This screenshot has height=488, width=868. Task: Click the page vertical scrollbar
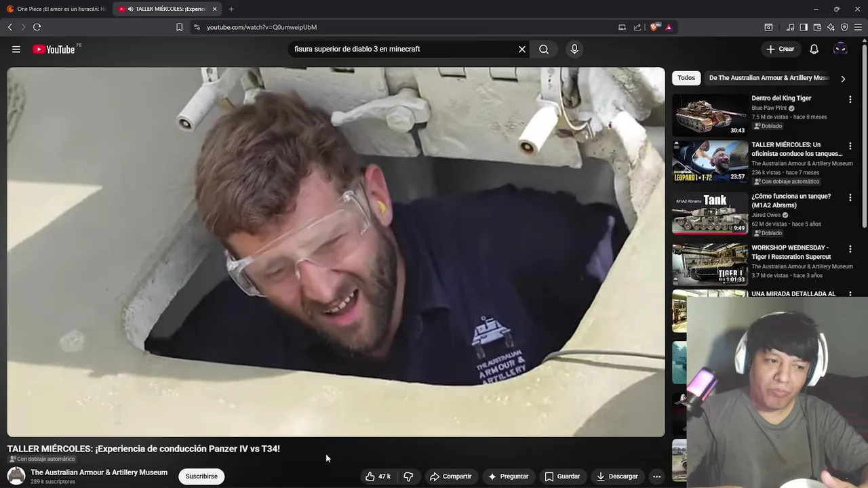point(864,136)
